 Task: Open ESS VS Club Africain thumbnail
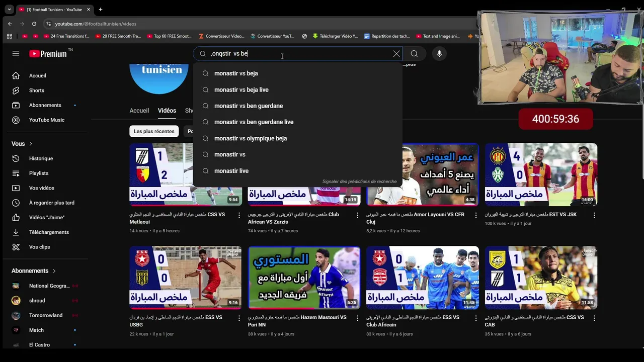pos(423,278)
